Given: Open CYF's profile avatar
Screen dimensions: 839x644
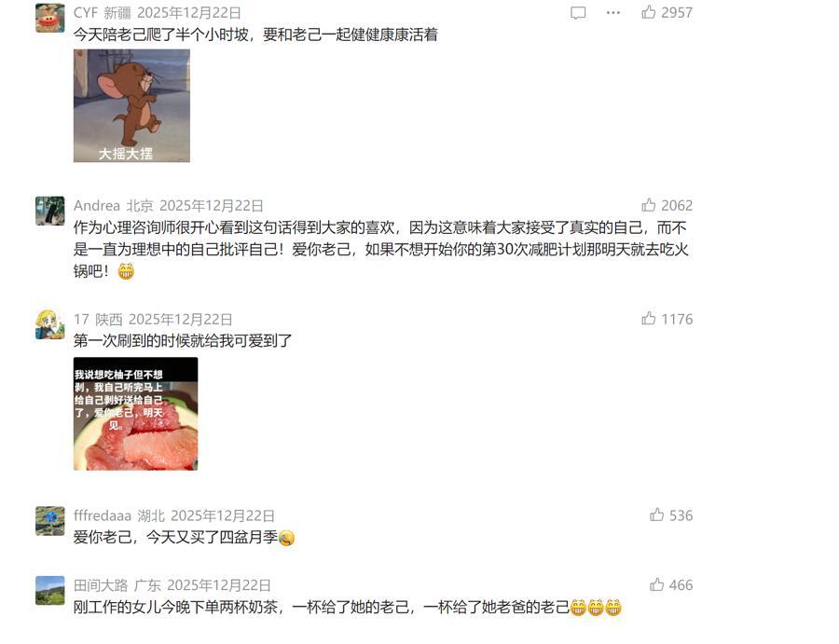Looking at the screenshot, I should point(49,18).
